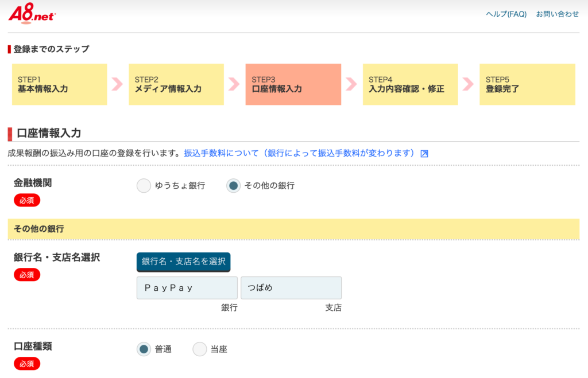Click the arrow between STEP2 and STEP3
The image size is (588, 378).
tap(234, 84)
